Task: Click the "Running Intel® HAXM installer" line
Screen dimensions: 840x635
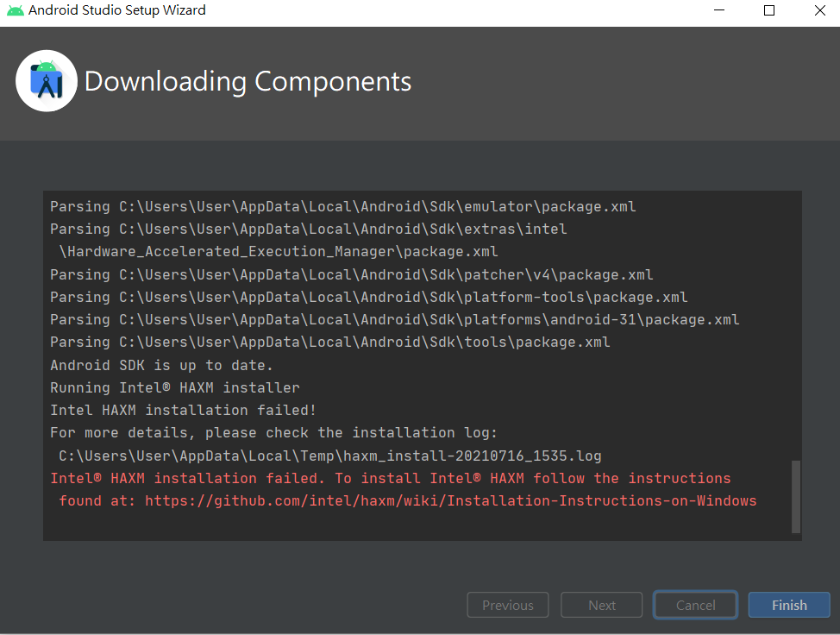Action: coord(175,387)
